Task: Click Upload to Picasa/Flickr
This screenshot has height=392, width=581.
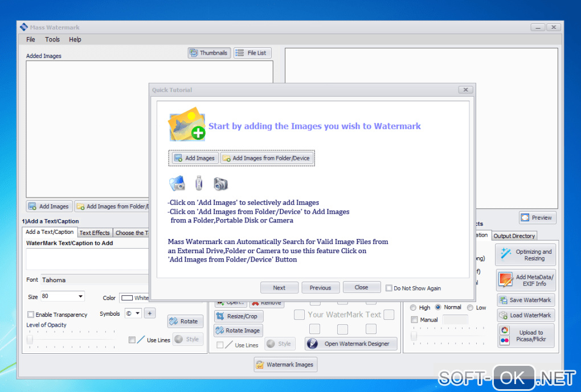Action: (x=526, y=336)
